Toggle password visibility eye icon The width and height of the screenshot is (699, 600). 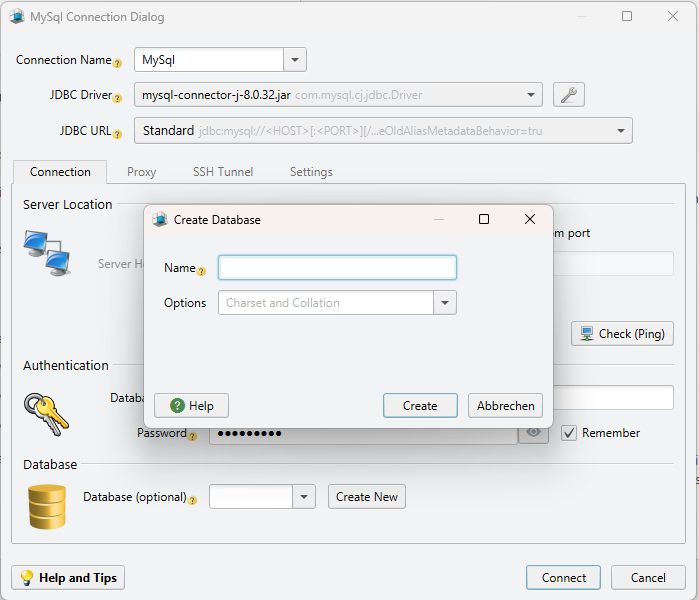pos(533,432)
